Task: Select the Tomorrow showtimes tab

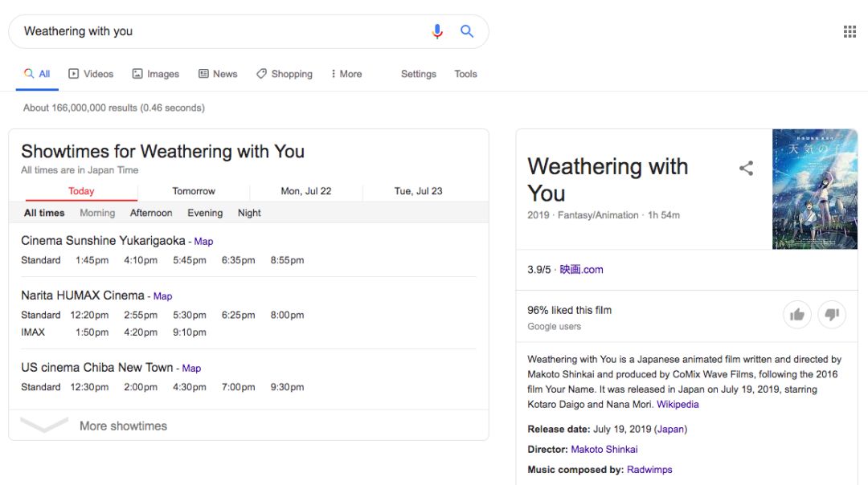Action: 194,191
